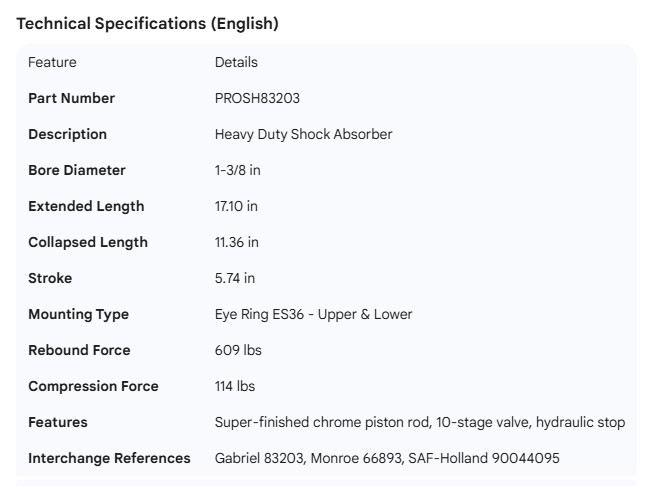Image resolution: width=650 pixels, height=486 pixels.
Task: Click the Technical Specifications (English) heading
Action: click(147, 24)
